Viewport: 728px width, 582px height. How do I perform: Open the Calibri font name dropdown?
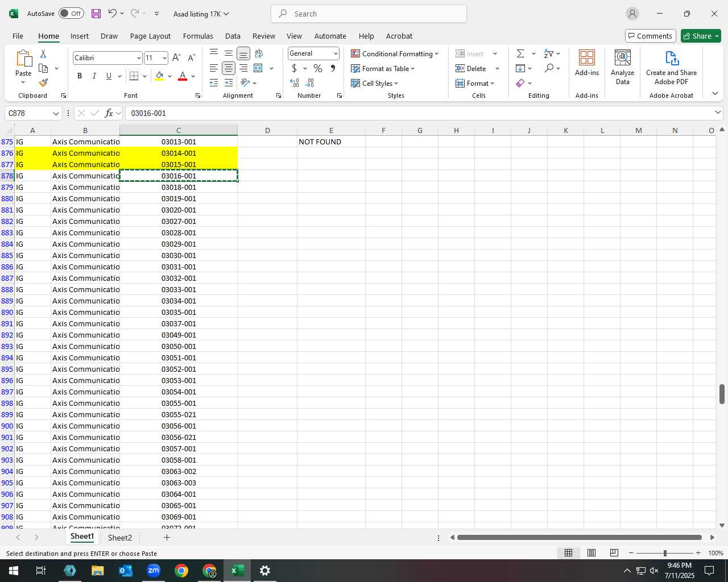coord(139,58)
